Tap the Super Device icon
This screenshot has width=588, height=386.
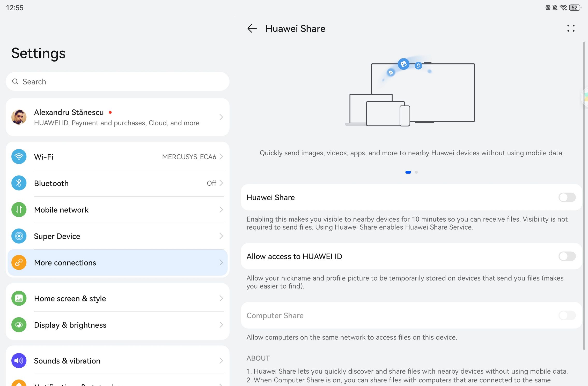point(19,236)
